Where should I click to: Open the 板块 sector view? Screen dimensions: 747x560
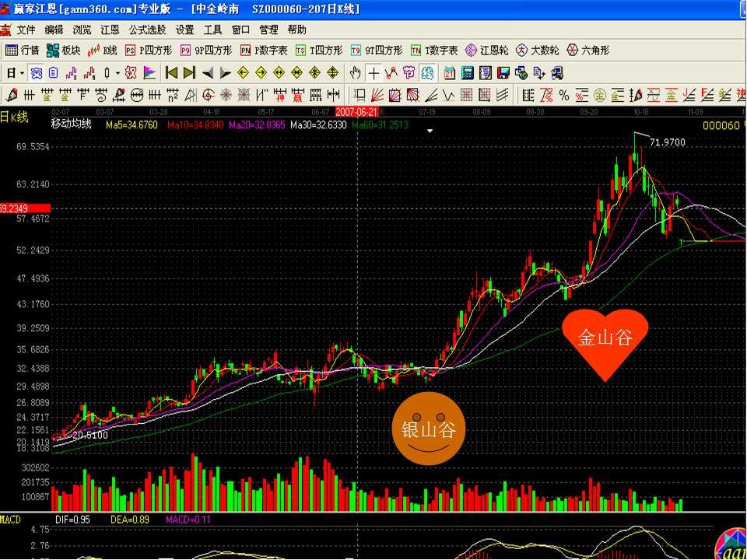[x=63, y=50]
